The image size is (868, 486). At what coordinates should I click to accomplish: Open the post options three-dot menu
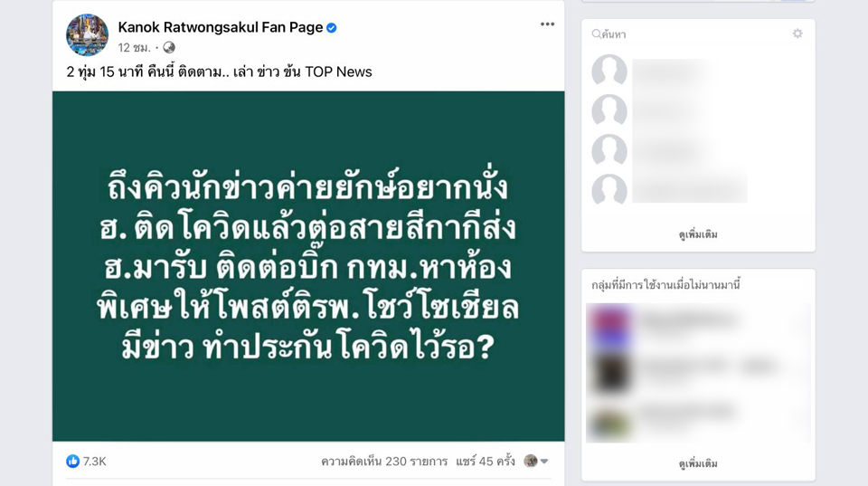coord(547,24)
